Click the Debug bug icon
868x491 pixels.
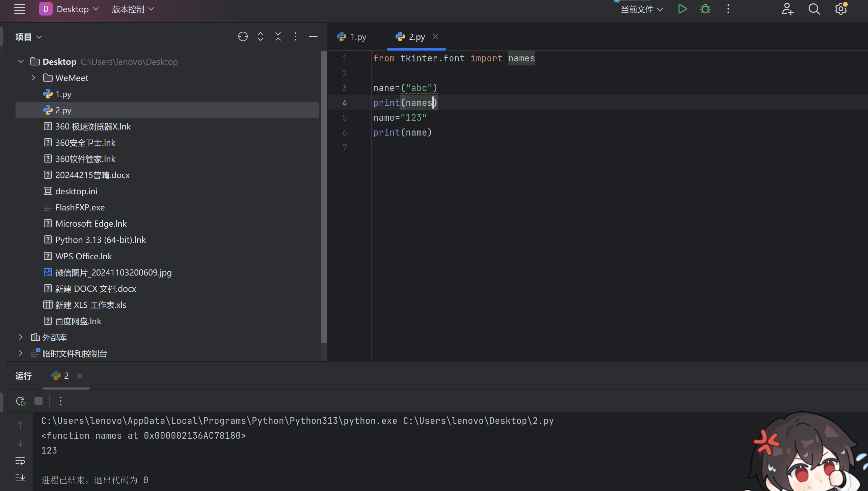pyautogui.click(x=705, y=9)
